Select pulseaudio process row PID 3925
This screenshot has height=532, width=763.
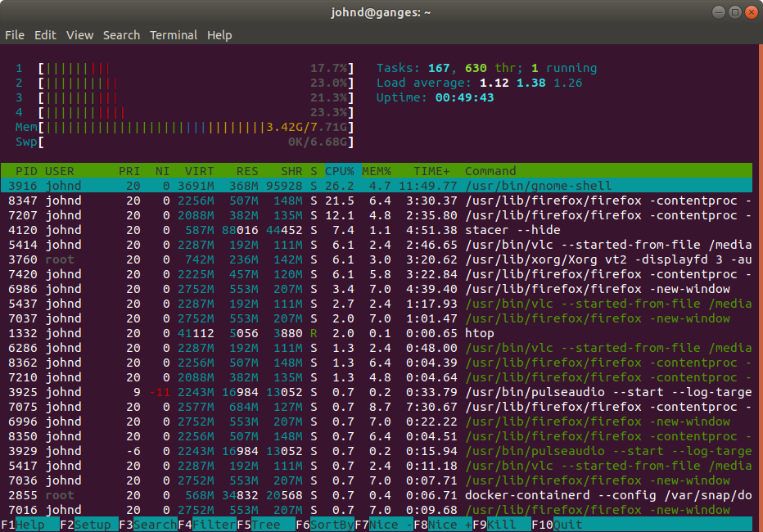coord(376,392)
